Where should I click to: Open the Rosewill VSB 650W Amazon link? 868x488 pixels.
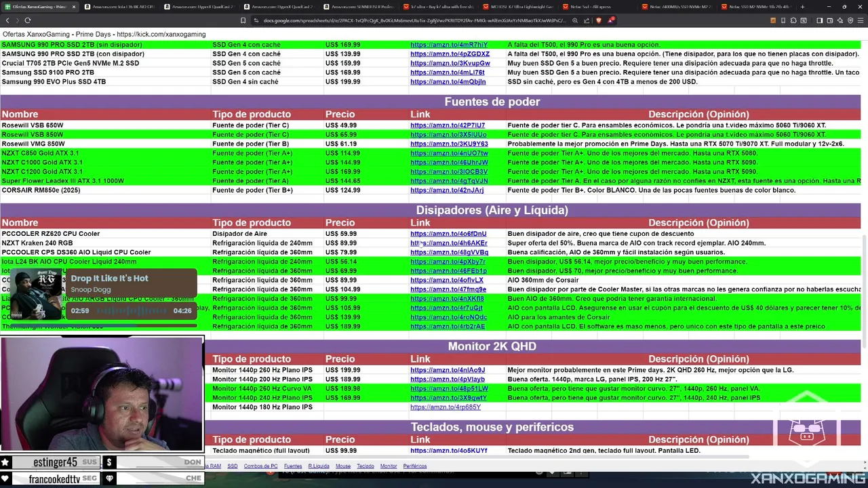(x=448, y=125)
